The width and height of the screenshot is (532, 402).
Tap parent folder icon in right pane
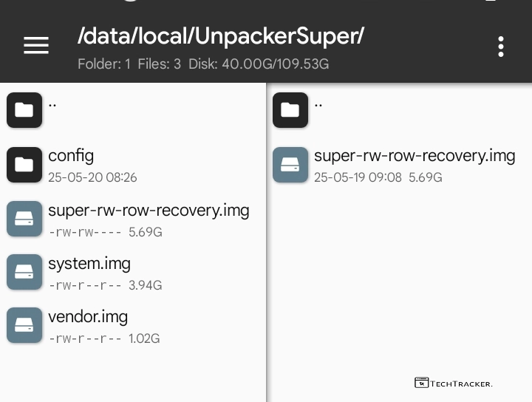[x=290, y=110]
